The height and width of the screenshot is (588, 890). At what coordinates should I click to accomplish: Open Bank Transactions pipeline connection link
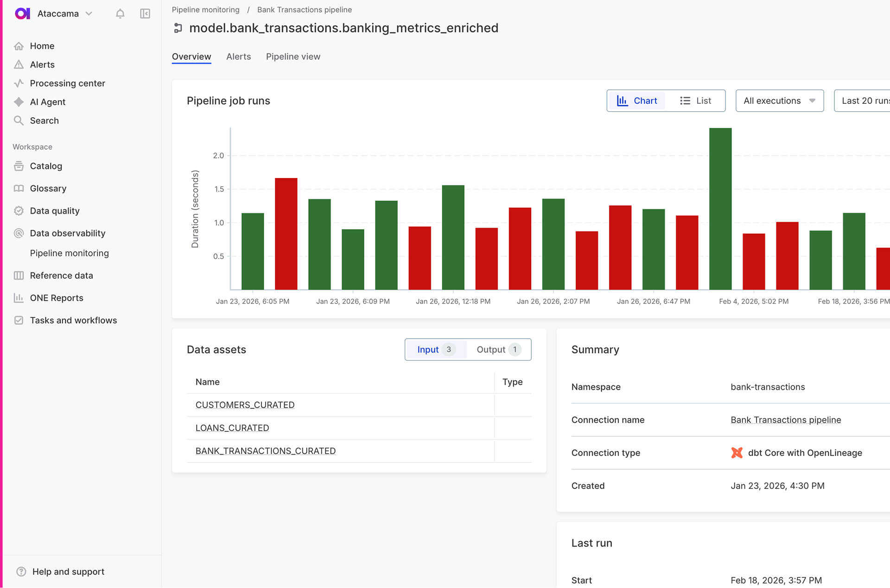(x=786, y=420)
